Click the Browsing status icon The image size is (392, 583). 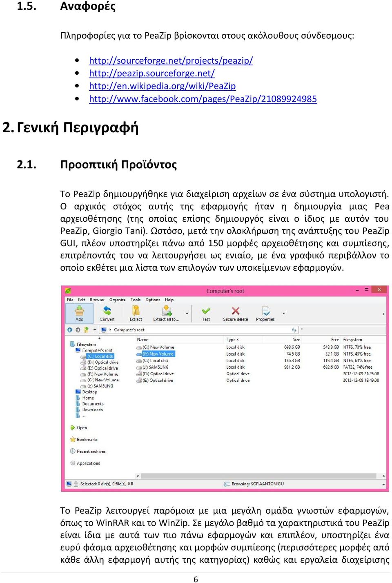(227, 484)
